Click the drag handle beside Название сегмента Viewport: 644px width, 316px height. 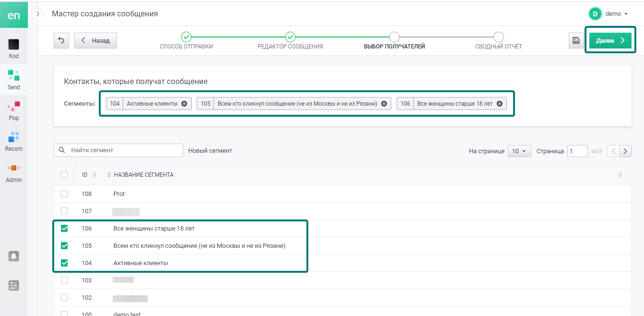[x=109, y=175]
